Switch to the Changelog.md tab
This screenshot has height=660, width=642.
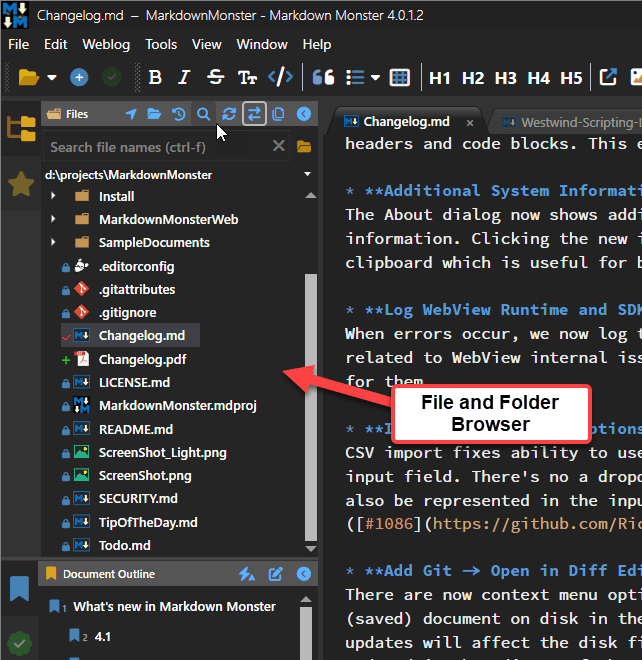406,122
